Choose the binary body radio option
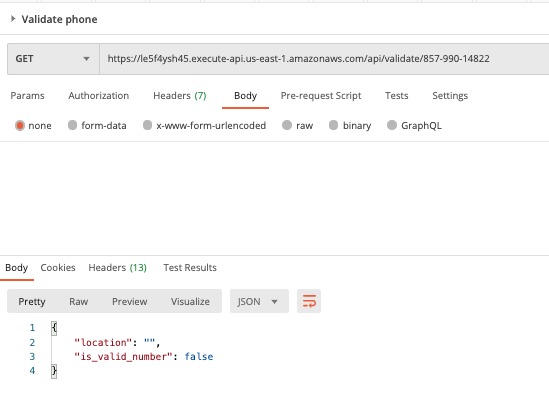 (x=334, y=125)
